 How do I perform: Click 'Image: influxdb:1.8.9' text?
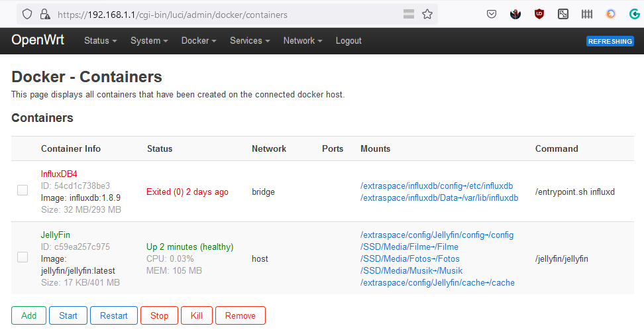(81, 197)
